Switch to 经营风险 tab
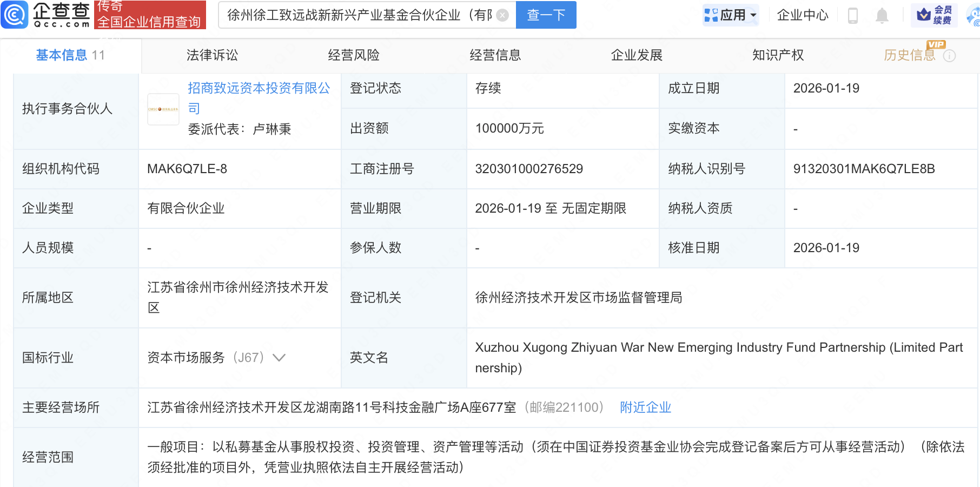 coord(354,55)
